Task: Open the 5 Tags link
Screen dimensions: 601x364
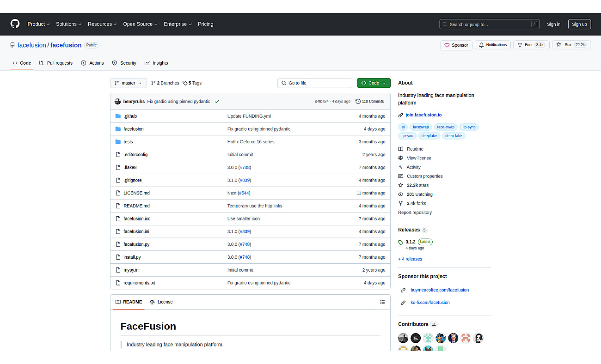Action: click(x=192, y=83)
